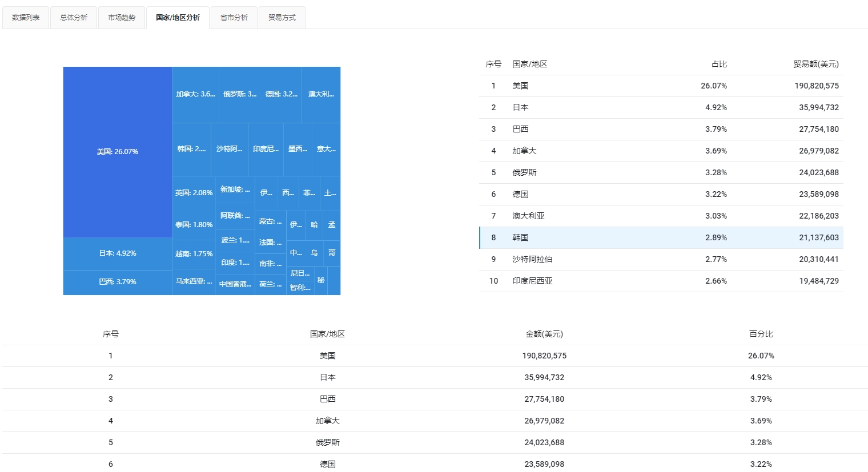This screenshot has height=472, width=868.
Task: Select the 日本: 4.92% treemap block
Action: 118,253
